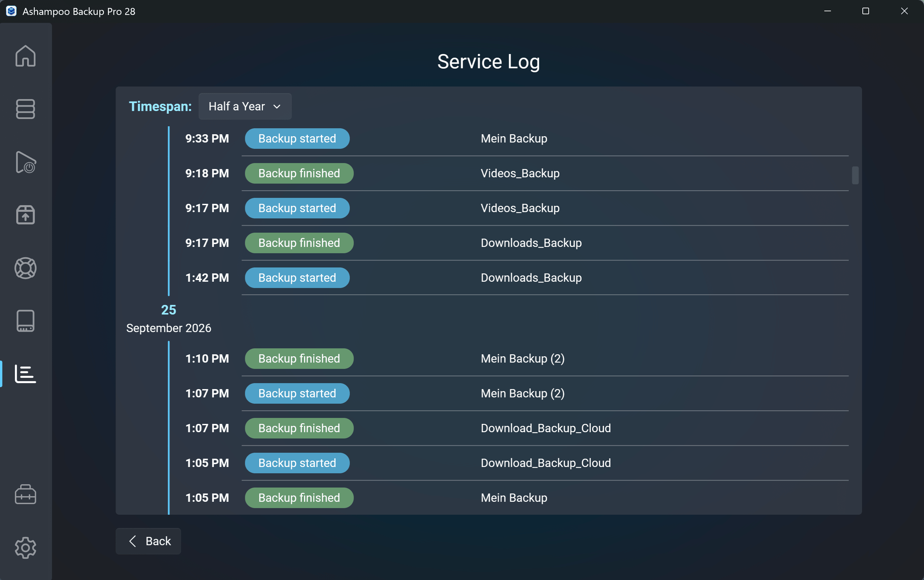Select Mein Backup name in 9:33 PM row
This screenshot has height=580, width=924.
coord(514,139)
